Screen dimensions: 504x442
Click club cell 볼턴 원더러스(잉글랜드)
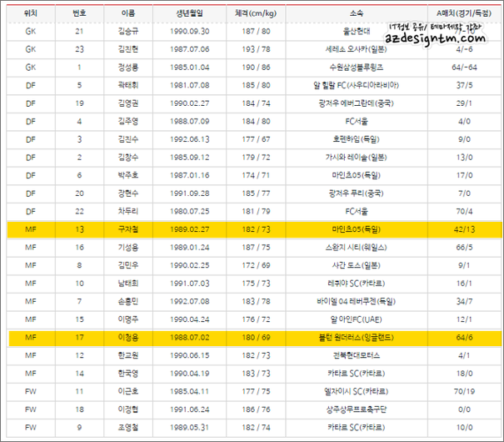(357, 338)
